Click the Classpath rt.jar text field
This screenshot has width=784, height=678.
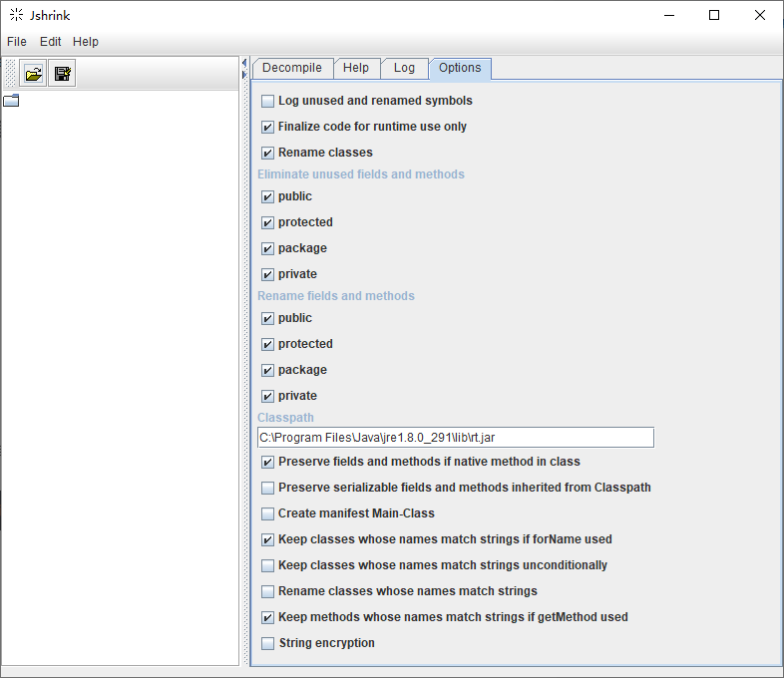click(x=456, y=438)
